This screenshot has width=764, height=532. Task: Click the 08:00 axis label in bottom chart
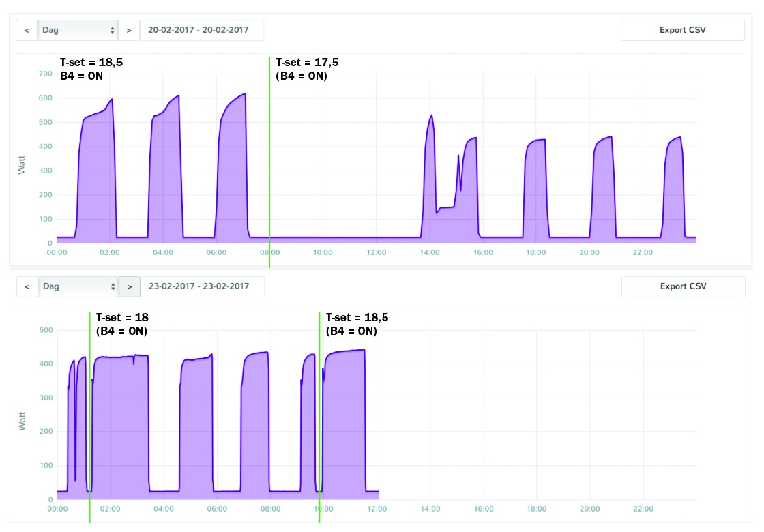270,509
